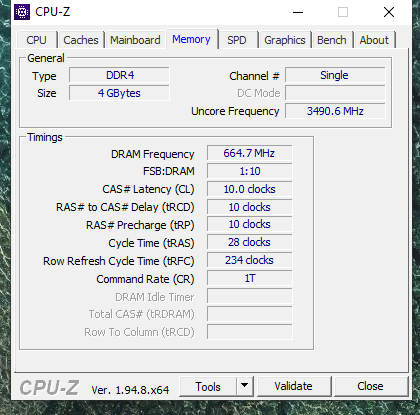Click the empty Row To Column field
Viewport: 420px width, 415px height.
point(249,332)
